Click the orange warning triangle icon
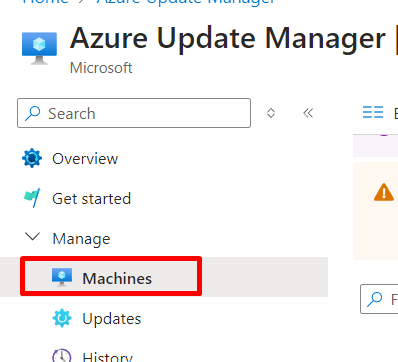 click(x=384, y=192)
